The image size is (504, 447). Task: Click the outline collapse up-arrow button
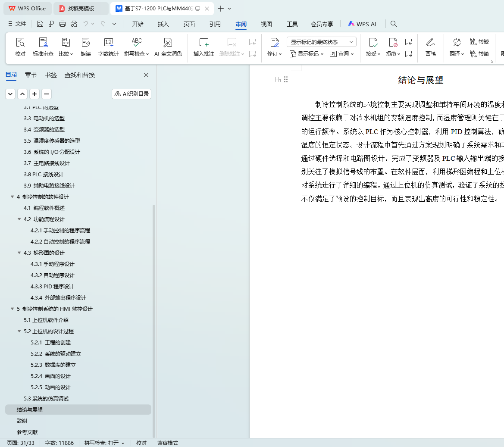click(x=22, y=94)
